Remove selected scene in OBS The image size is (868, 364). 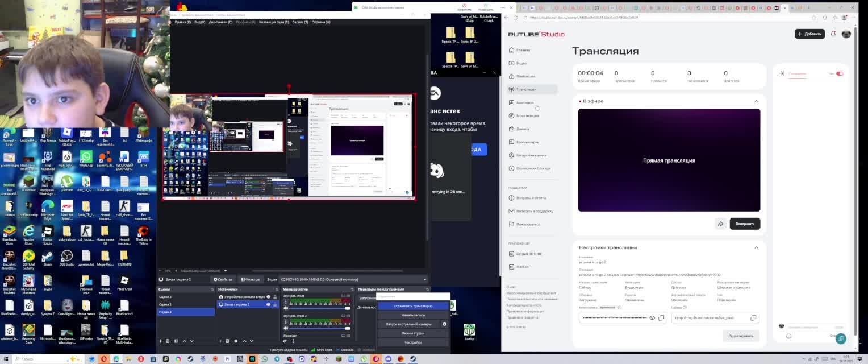pyautogui.click(x=168, y=341)
